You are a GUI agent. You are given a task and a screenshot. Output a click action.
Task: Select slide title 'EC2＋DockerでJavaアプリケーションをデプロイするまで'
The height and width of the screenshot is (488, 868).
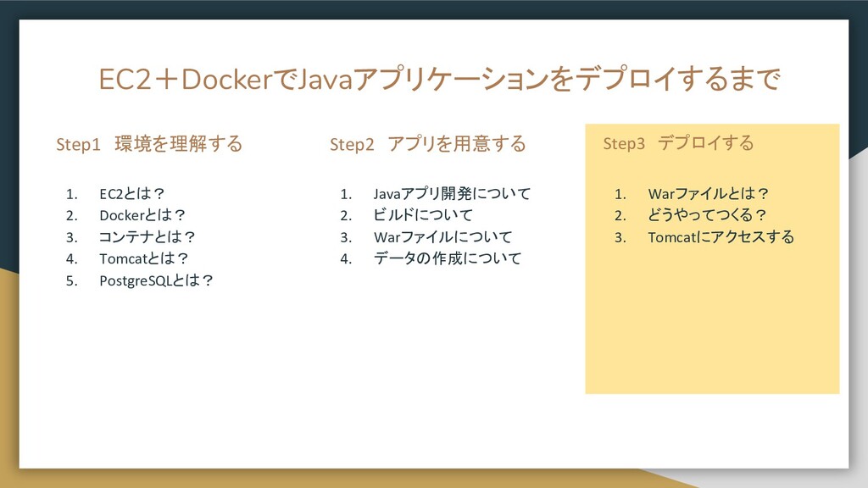click(x=440, y=79)
